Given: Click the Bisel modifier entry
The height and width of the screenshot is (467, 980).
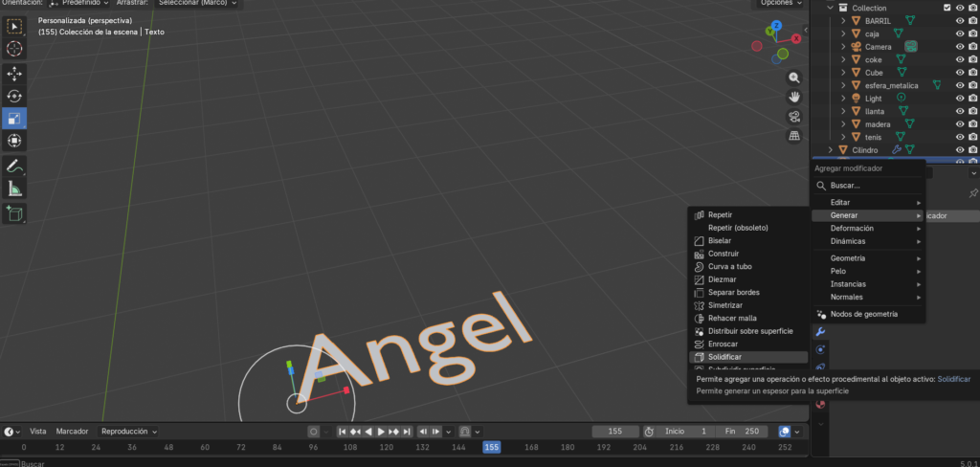Looking at the screenshot, I should (720, 241).
